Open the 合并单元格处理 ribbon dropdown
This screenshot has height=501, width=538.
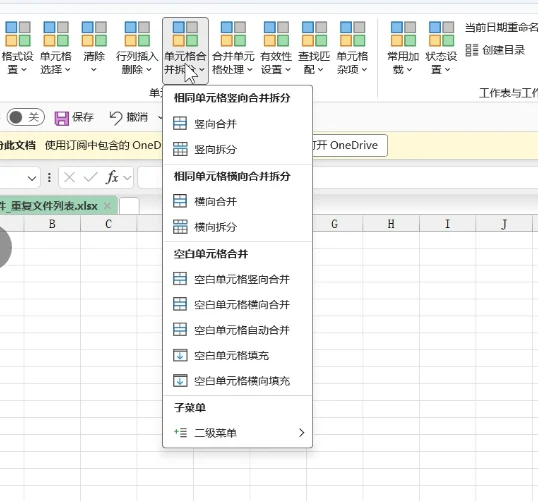tap(233, 48)
